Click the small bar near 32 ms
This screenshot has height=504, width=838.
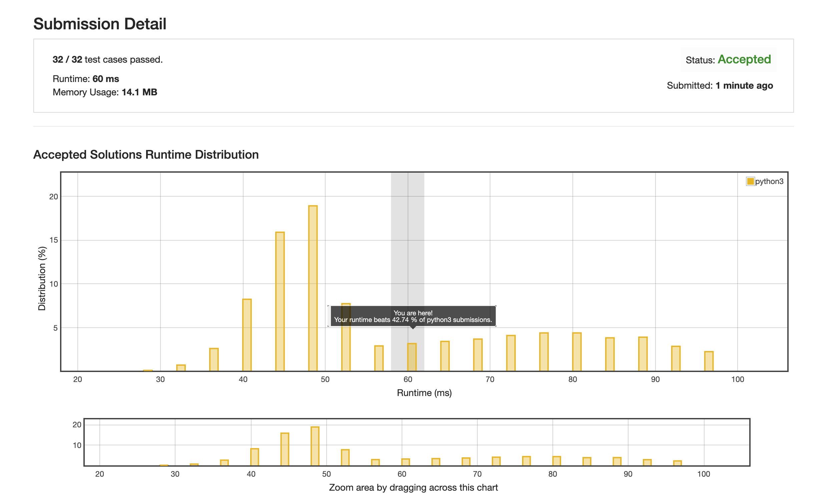(x=181, y=368)
